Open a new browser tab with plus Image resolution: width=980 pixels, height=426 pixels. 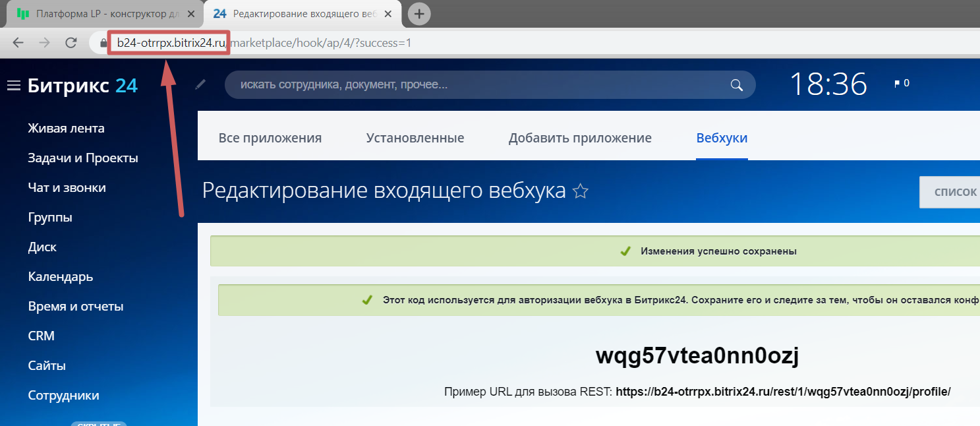(419, 14)
